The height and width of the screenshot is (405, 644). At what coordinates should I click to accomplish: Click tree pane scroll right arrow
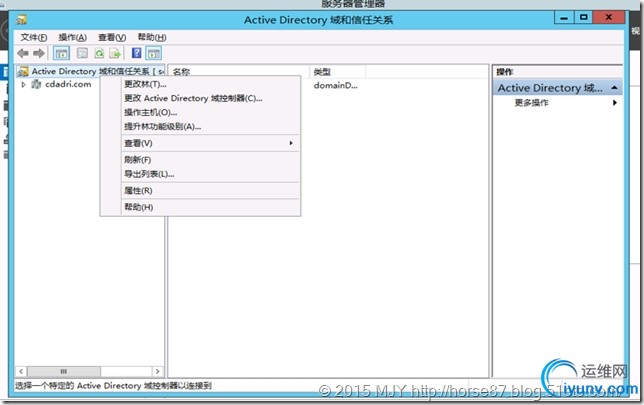tap(158, 371)
